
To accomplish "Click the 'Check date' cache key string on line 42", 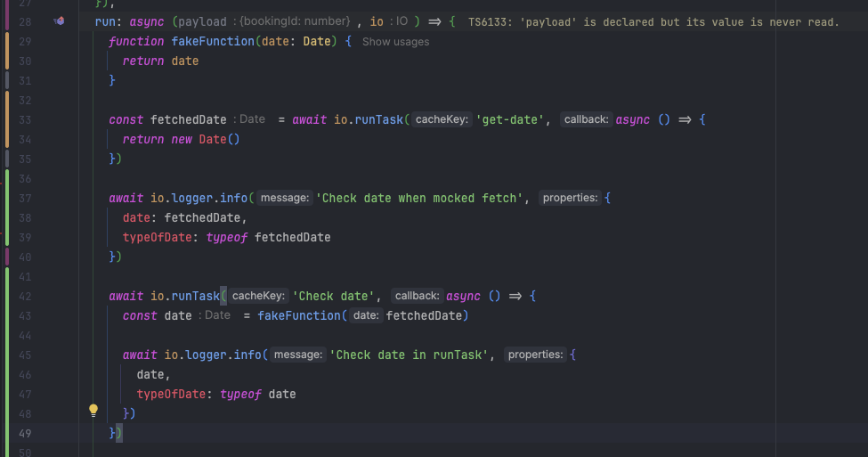I will coord(333,297).
